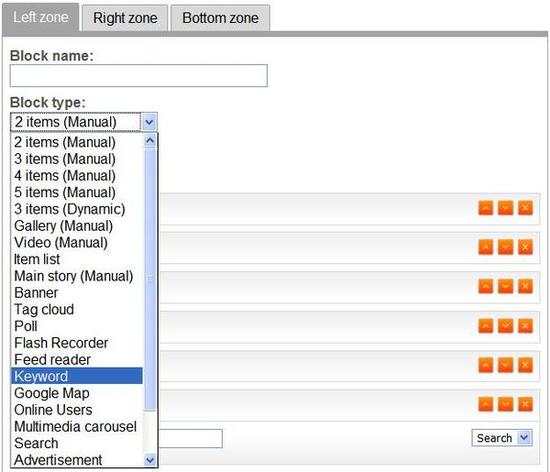
Task: Delete last block row with X icon
Action: tap(525, 404)
